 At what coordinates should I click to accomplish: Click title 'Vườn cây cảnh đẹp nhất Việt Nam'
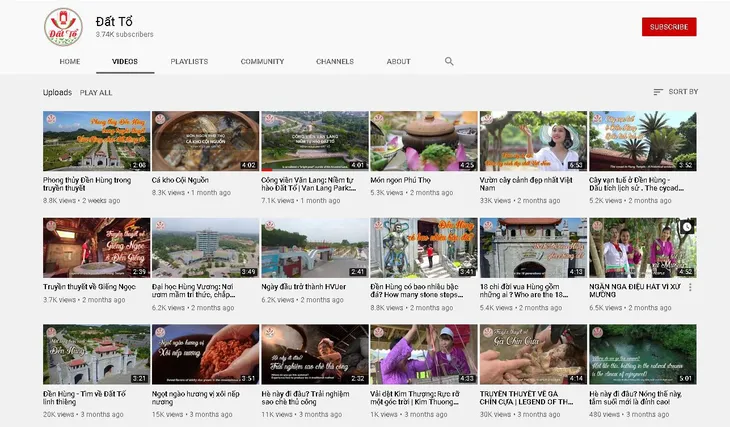pos(526,184)
